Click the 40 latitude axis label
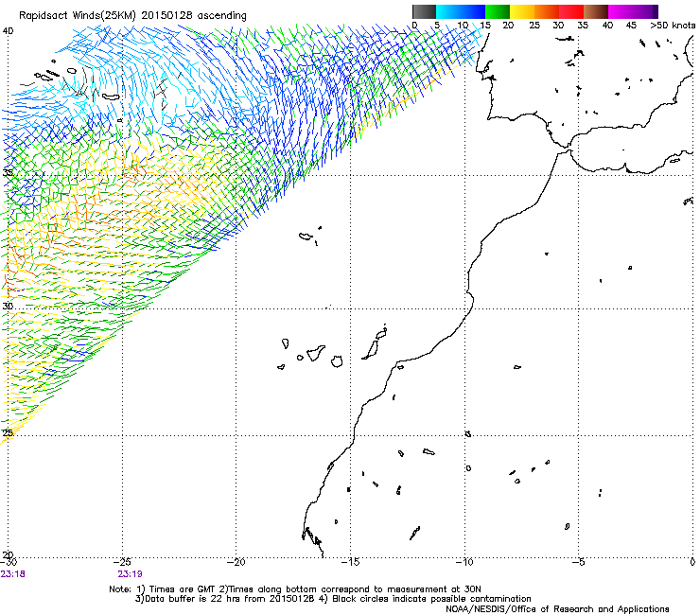Screen dimensions: 700x615 [8, 31]
